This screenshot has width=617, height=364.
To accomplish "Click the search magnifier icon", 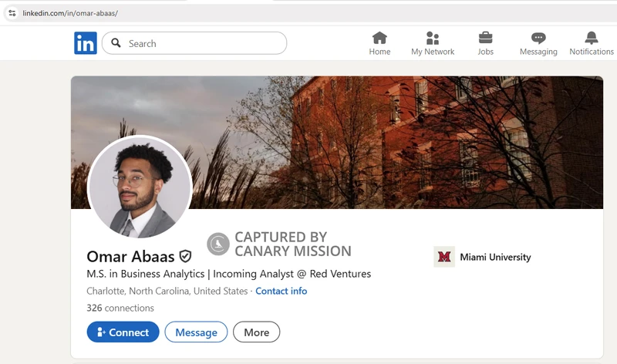I will tap(116, 43).
